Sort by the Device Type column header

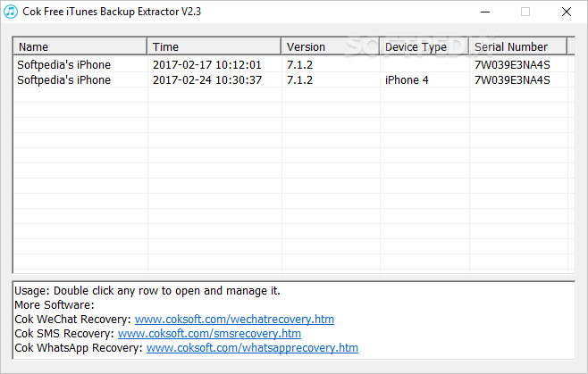pos(424,46)
